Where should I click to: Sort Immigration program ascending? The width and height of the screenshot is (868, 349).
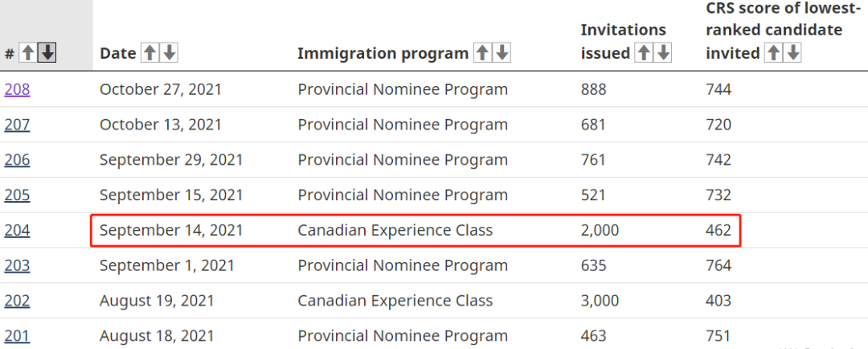[x=482, y=54]
